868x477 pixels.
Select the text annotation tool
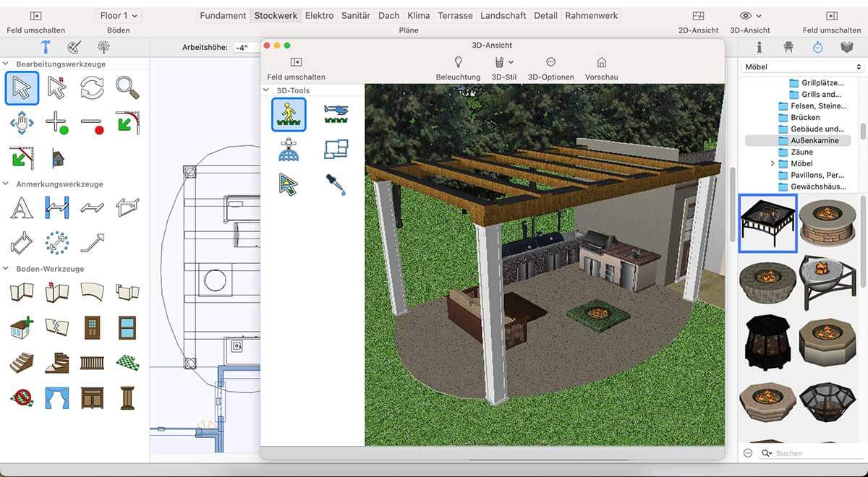(22, 208)
